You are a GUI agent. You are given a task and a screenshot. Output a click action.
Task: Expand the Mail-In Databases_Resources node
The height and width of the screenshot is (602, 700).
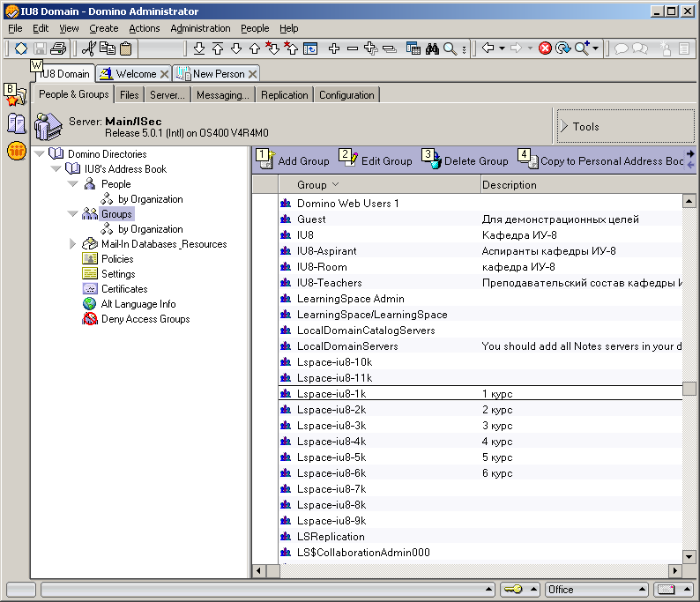(73, 243)
